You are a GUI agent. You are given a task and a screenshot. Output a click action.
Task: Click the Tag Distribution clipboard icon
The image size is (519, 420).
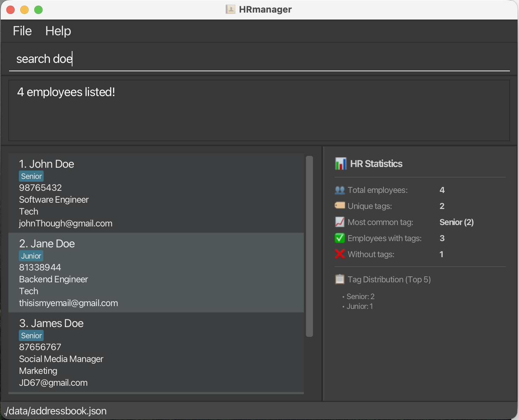click(339, 279)
